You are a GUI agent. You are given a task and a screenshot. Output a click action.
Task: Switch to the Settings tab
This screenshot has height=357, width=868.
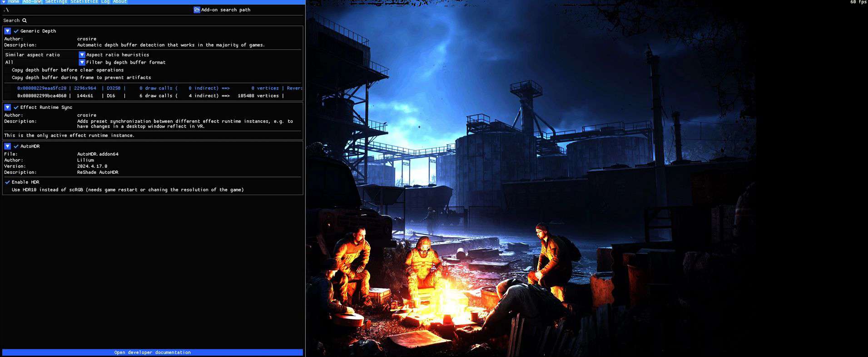pos(56,2)
